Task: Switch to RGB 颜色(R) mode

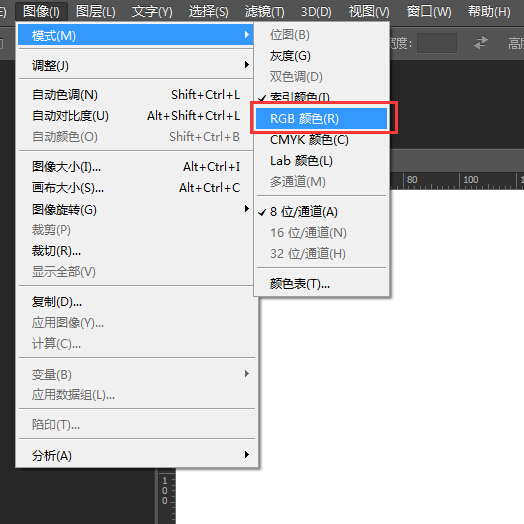Action: [x=321, y=118]
